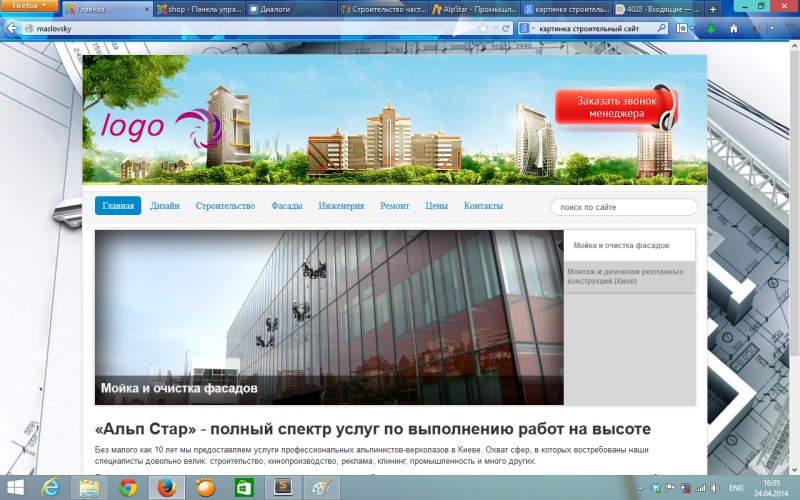Viewport: 800px width, 500px height.
Task: Launch Internet Explorer from the taskbar
Action: [x=50, y=488]
